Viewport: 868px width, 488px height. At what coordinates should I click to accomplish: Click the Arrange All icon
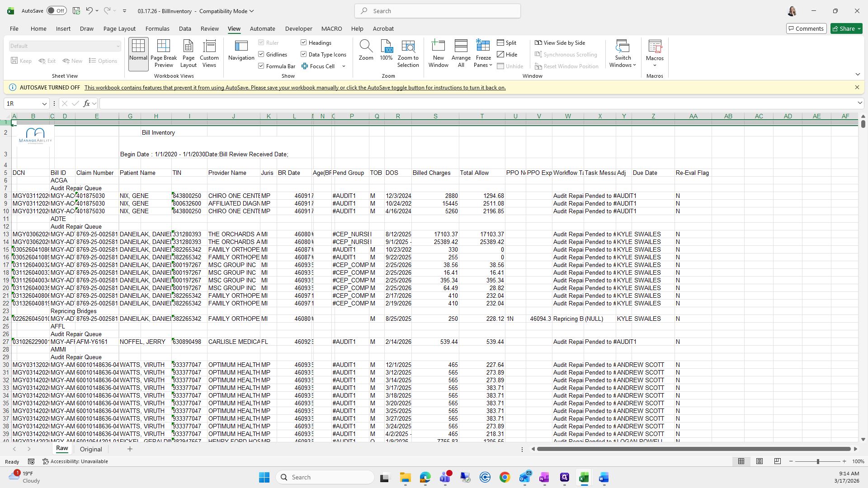pyautogui.click(x=461, y=47)
